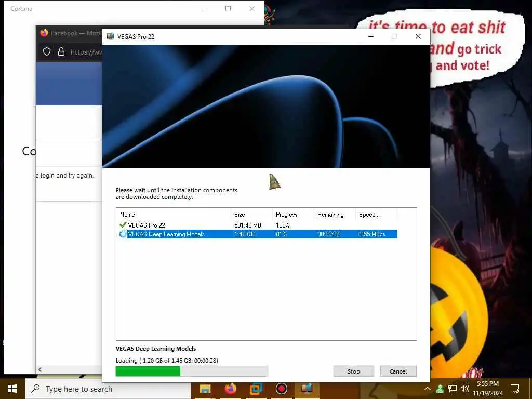Close the Cortana window
The image size is (532, 399).
coord(252,9)
